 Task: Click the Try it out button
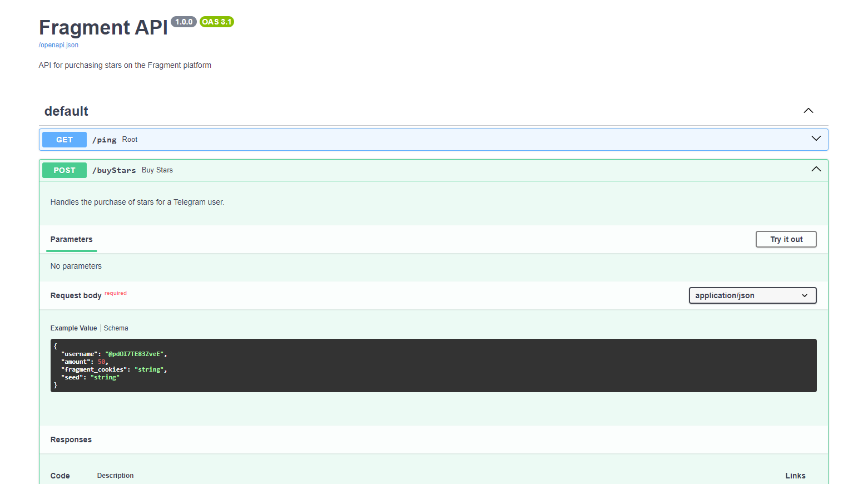[x=786, y=239]
